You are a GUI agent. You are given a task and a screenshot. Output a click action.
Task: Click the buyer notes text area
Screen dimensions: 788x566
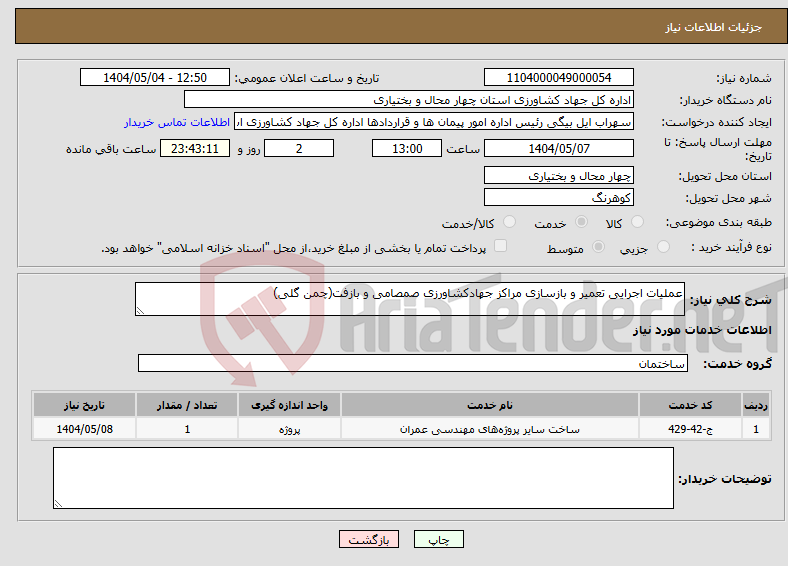point(363,478)
